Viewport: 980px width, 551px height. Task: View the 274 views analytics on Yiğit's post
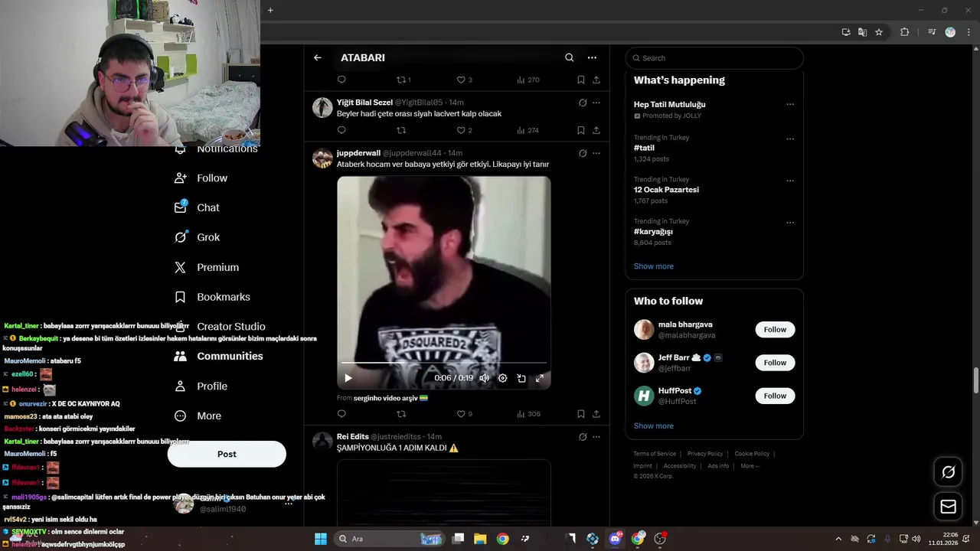tap(528, 130)
